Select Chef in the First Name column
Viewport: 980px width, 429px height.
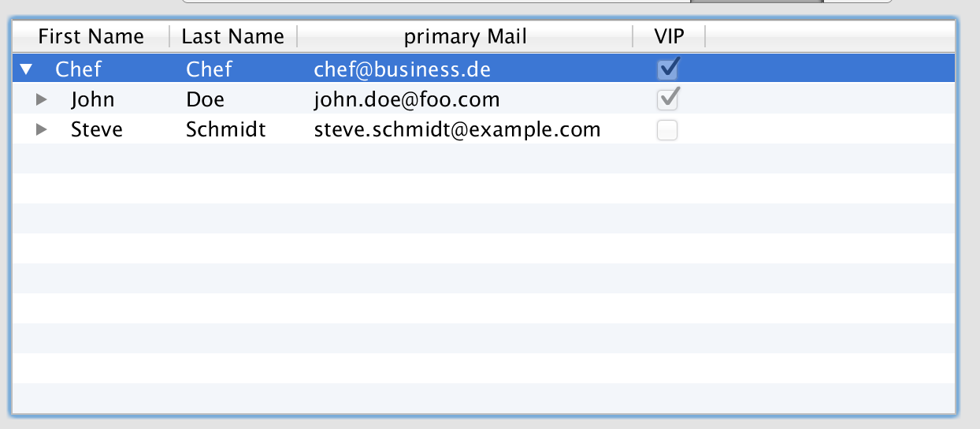click(x=78, y=69)
